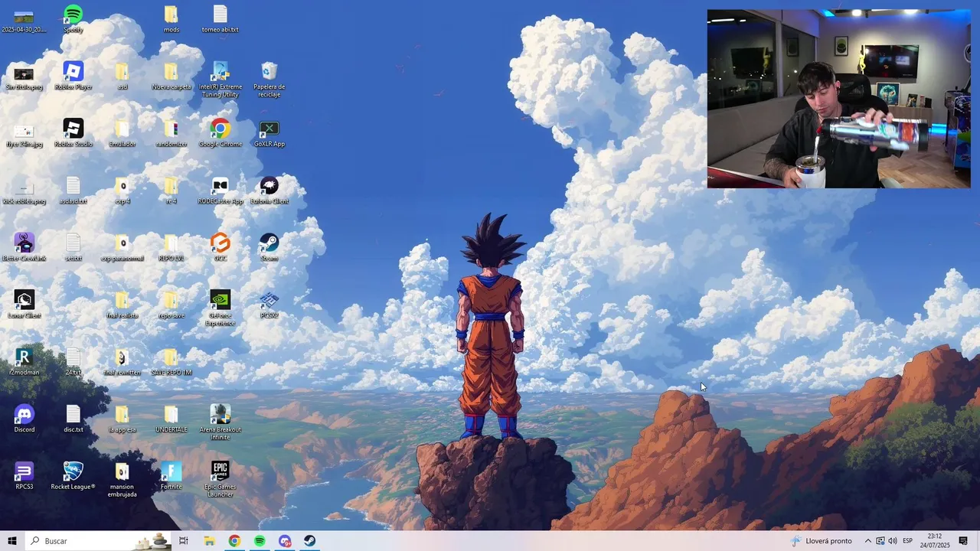Open the asdasd.txt file
The width and height of the screenshot is (980, 551).
[x=73, y=191]
